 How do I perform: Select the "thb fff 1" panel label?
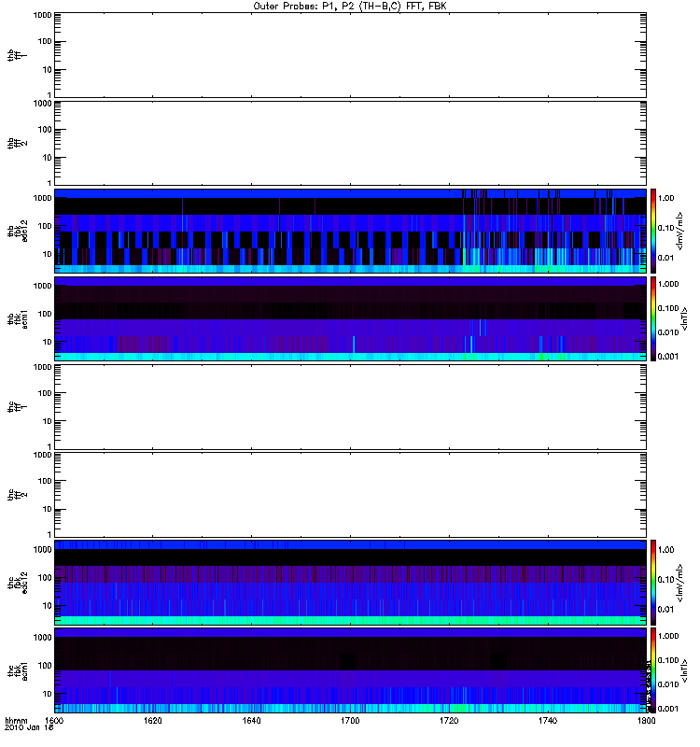tap(17, 55)
